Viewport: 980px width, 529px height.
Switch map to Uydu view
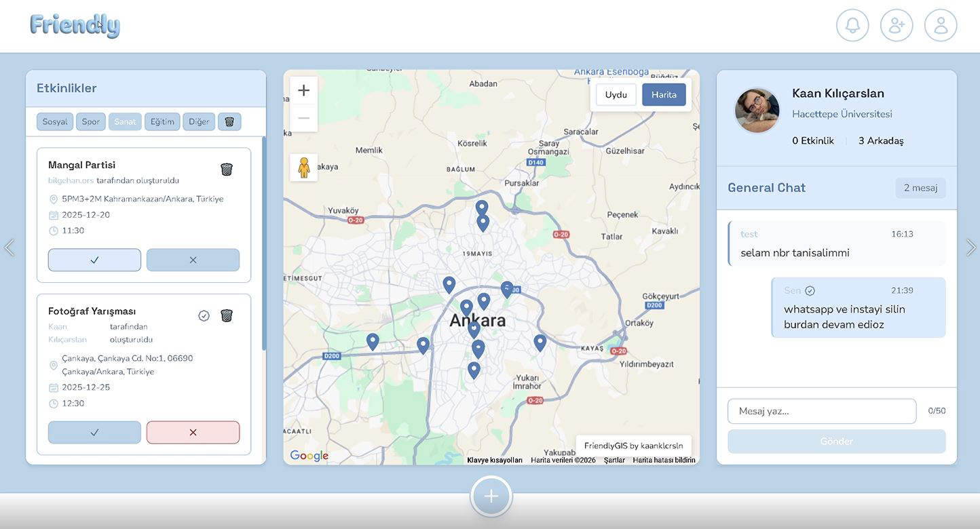tap(616, 95)
